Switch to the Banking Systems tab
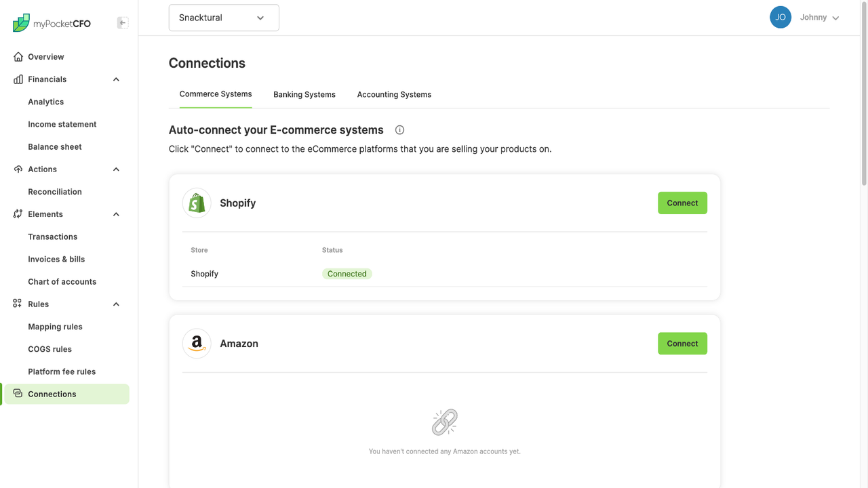Screen dimensions: 868x488 304,94
